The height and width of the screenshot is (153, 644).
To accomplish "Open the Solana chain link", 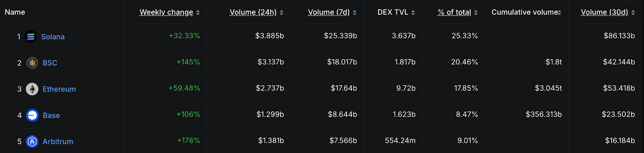I will tap(53, 37).
